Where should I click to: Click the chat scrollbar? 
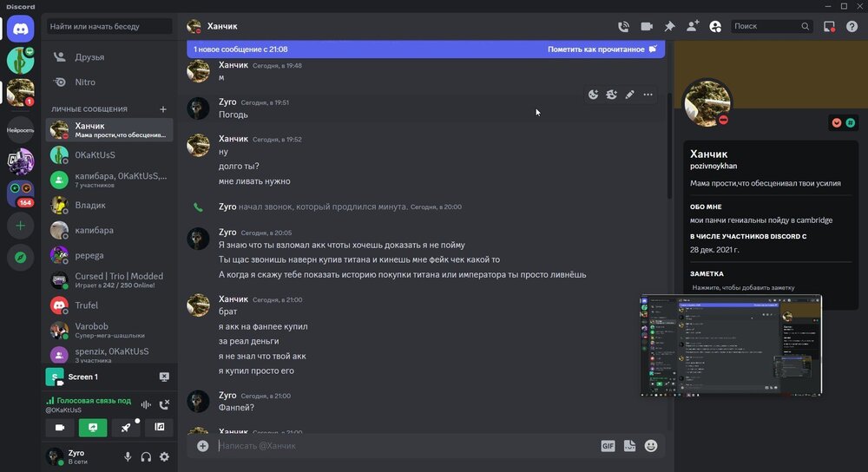669,147
